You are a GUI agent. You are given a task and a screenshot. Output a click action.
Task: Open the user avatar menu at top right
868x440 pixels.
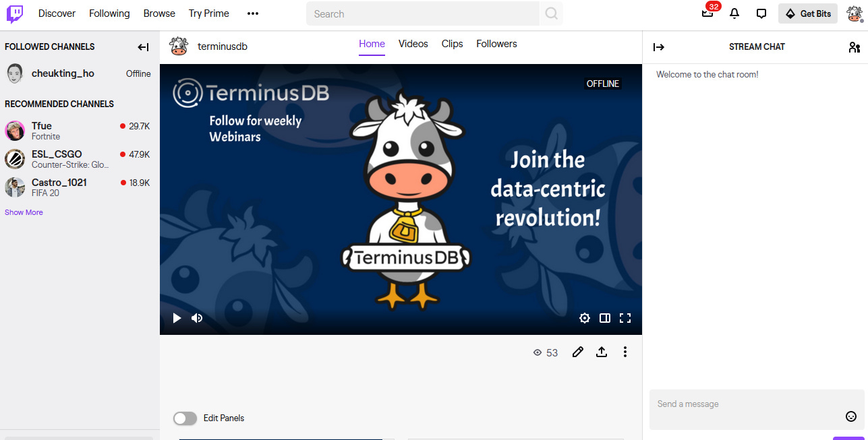pyautogui.click(x=855, y=13)
